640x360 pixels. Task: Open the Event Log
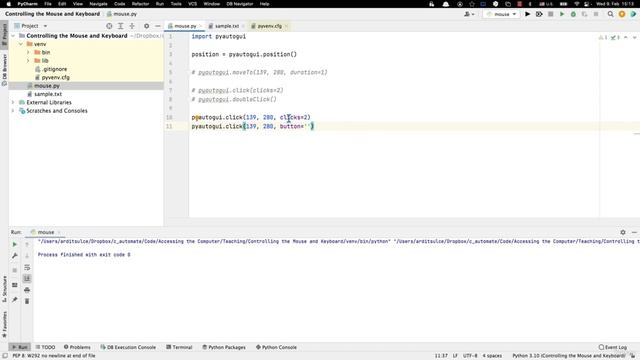(x=612, y=347)
